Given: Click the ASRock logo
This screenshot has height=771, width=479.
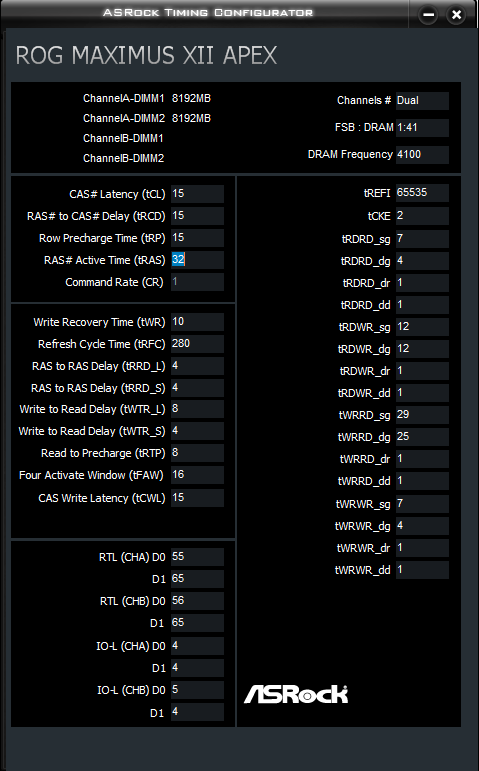Looking at the screenshot, I should point(296,694).
